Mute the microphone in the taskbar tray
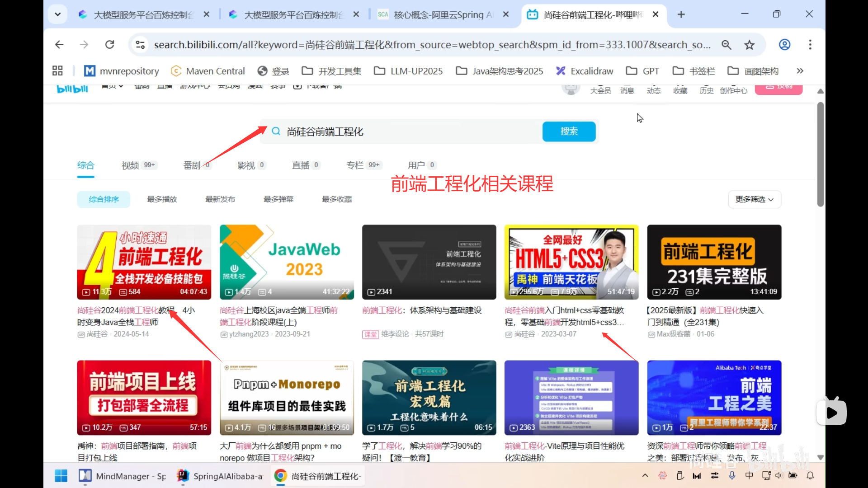Screen dimensions: 868x488 click(x=732, y=475)
